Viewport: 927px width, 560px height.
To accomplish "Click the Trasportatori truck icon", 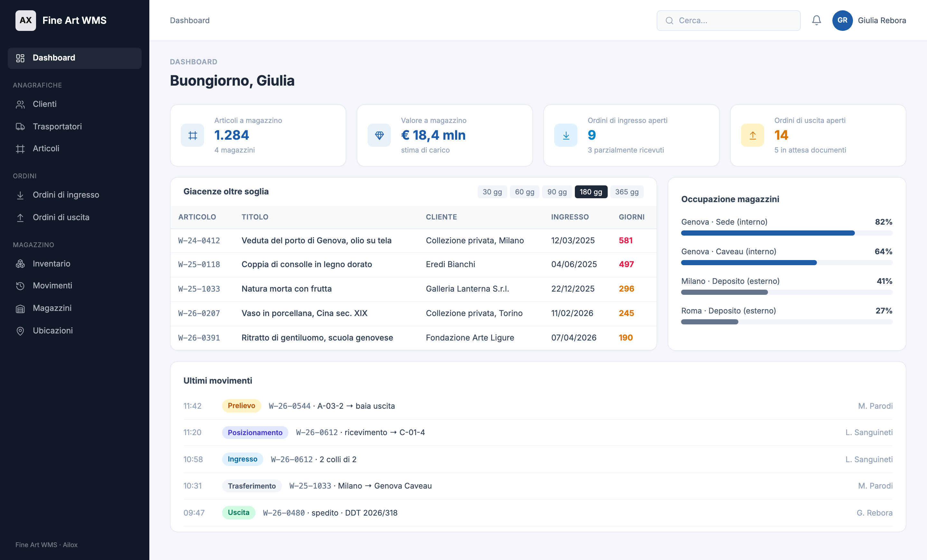I will click(20, 126).
